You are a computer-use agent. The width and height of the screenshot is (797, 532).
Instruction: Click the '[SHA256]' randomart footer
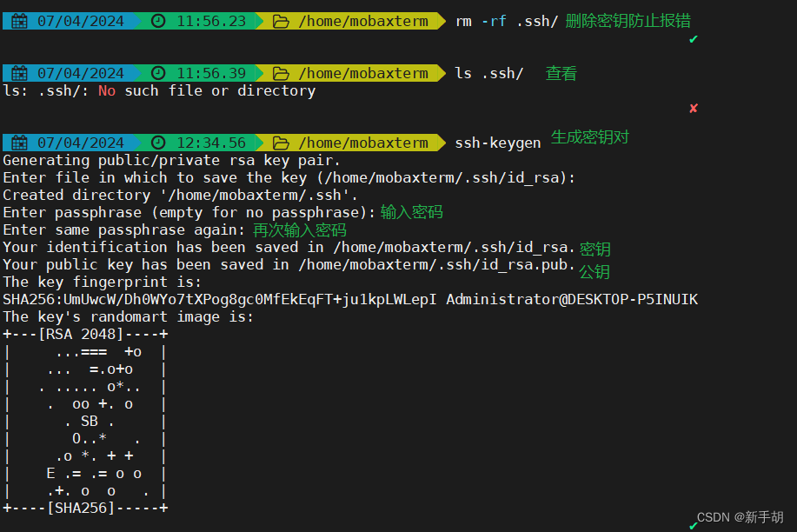81,509
